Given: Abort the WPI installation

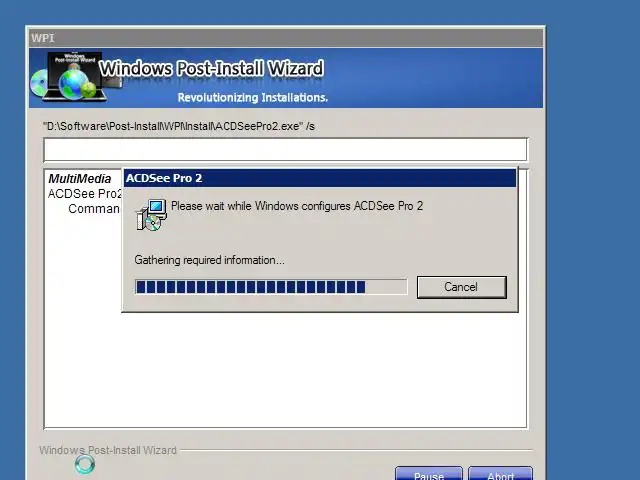Looking at the screenshot, I should pos(500,474).
